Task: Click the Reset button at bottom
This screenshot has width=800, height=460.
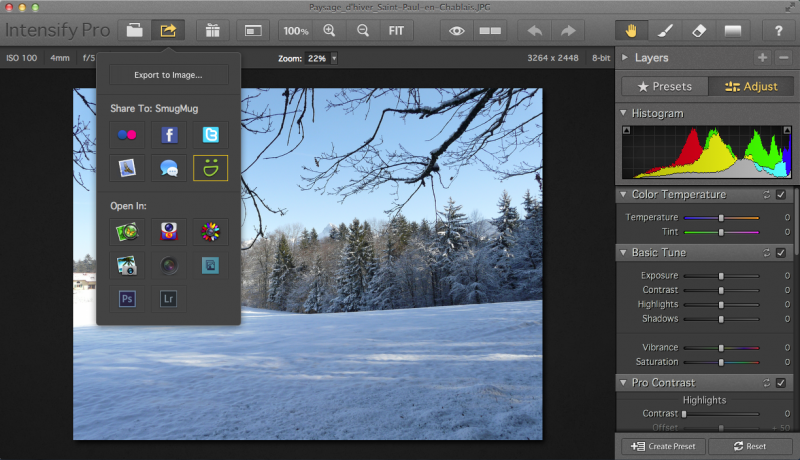Action: coord(750,446)
